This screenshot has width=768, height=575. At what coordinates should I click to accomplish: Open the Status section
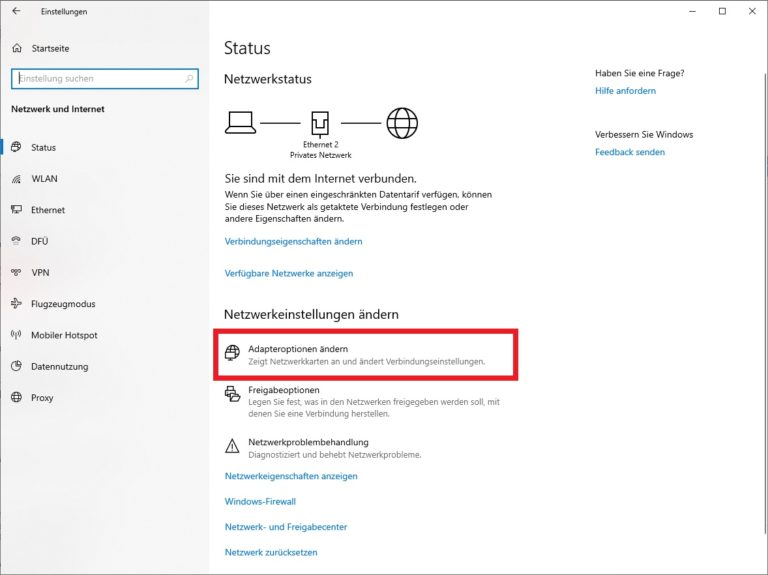(x=43, y=147)
